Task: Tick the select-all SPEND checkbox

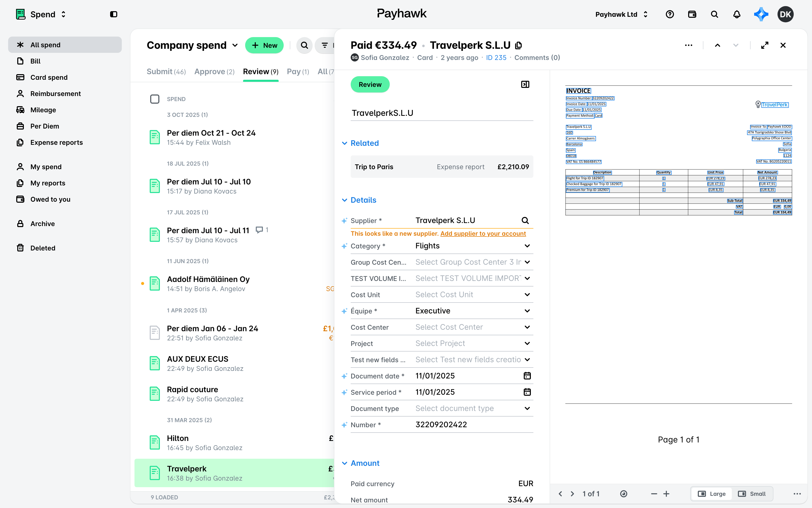Action: point(155,99)
